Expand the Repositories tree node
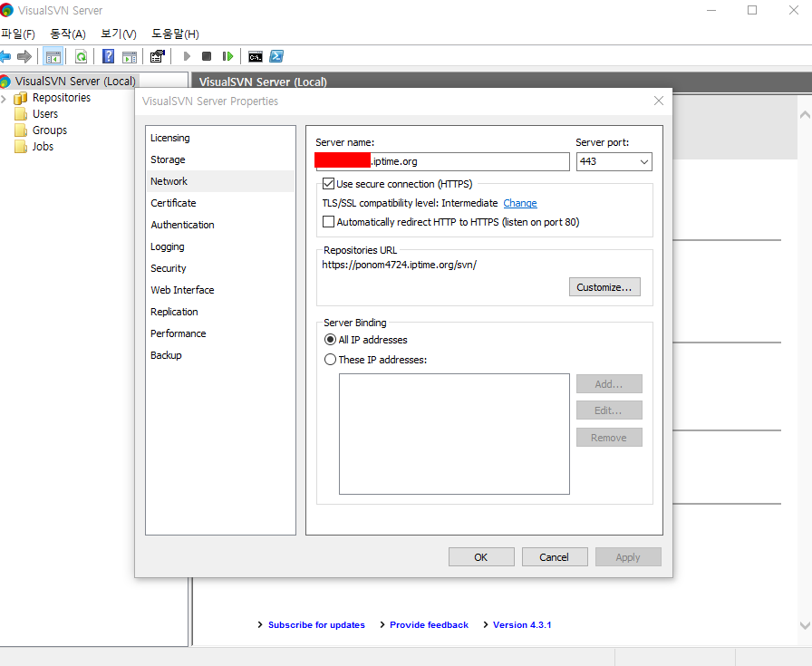The width and height of the screenshot is (812, 666). 5,99
